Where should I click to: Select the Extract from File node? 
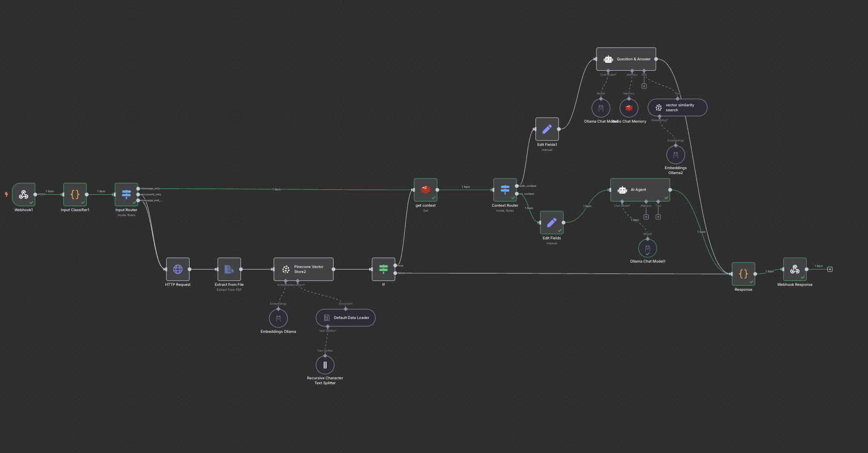click(x=229, y=269)
